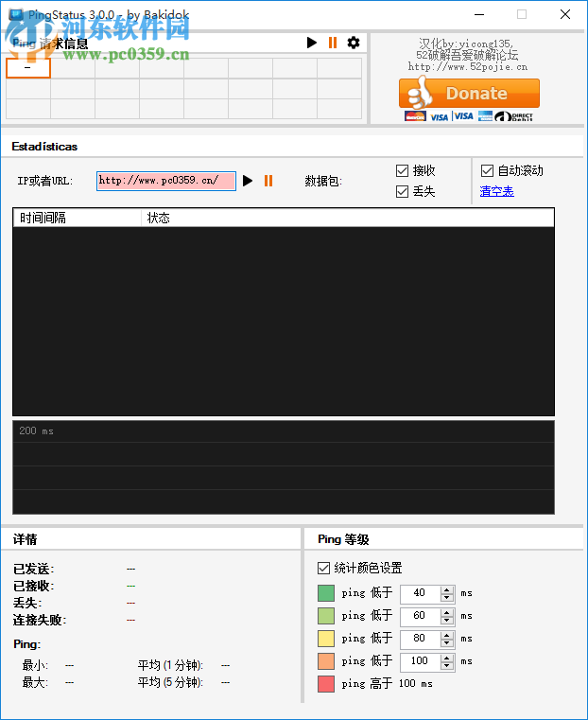The image size is (588, 720).
Task: Decrease the 60 ms threshold spinner
Action: (x=447, y=620)
